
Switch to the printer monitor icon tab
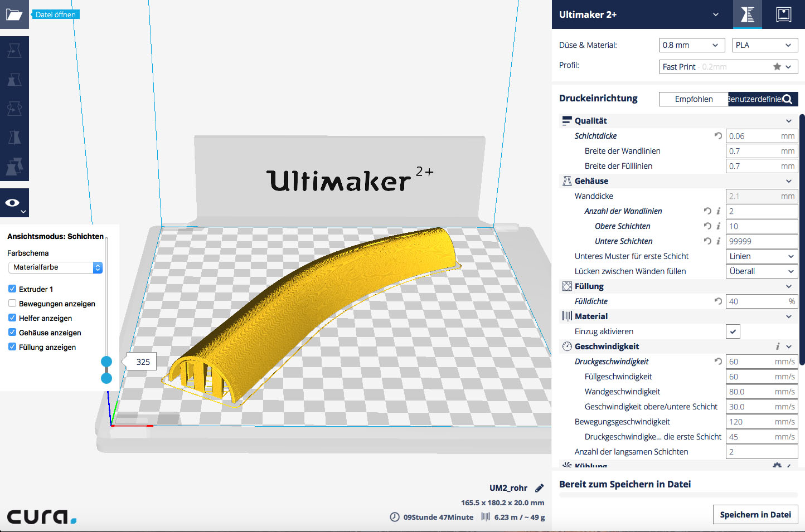[784, 14]
